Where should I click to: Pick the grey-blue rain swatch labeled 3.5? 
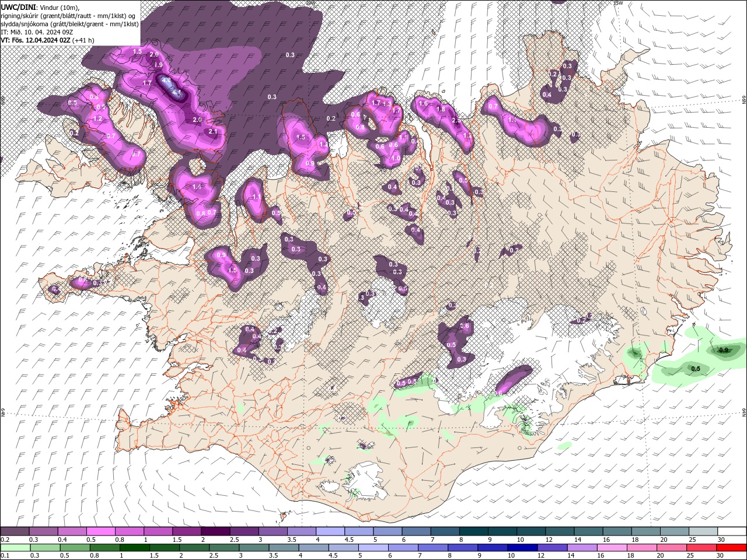point(284,548)
